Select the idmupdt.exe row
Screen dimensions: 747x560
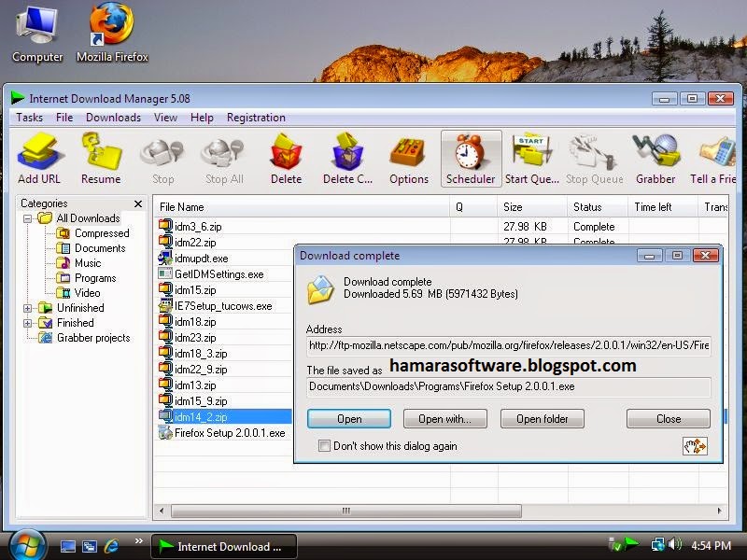tap(224, 259)
